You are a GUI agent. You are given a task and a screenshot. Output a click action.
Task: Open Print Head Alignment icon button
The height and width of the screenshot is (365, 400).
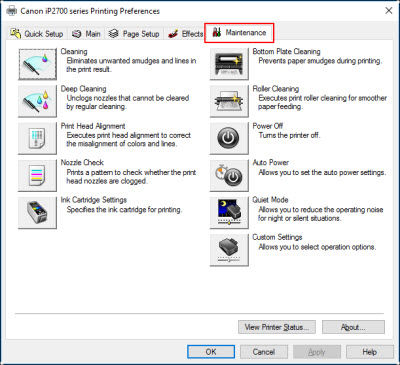pos(37,138)
